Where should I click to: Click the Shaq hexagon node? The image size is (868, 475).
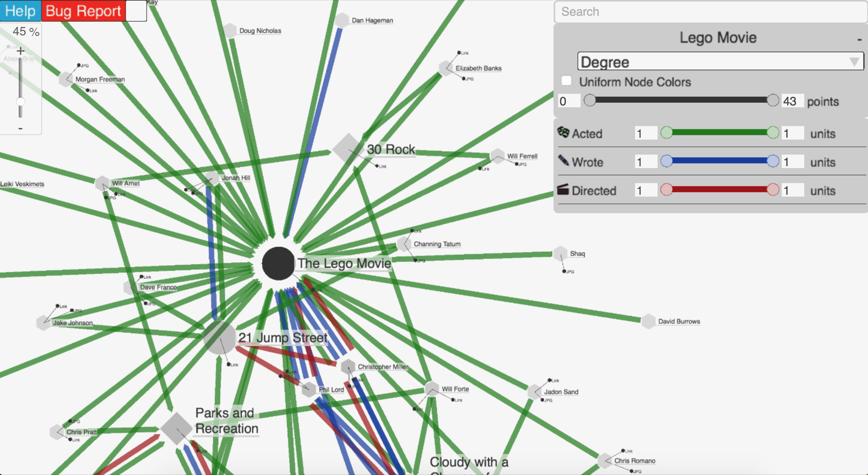(560, 253)
